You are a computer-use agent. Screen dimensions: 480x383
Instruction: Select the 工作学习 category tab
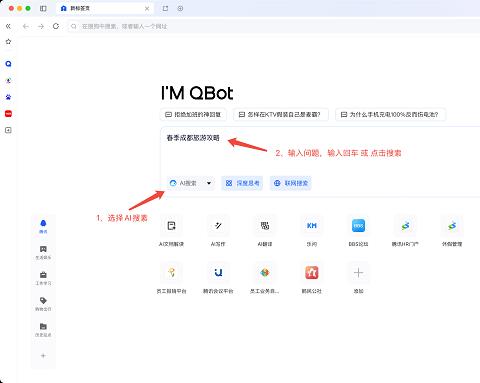43,278
